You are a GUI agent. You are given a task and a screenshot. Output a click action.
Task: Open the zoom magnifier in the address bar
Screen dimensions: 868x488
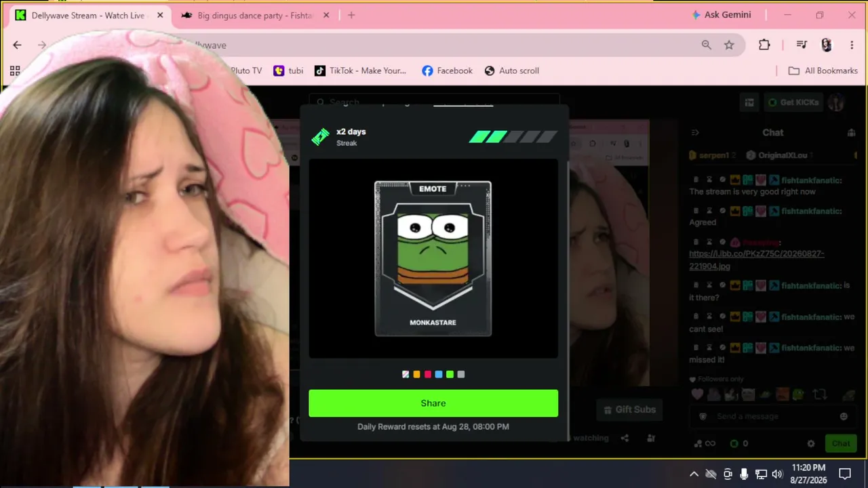(707, 45)
